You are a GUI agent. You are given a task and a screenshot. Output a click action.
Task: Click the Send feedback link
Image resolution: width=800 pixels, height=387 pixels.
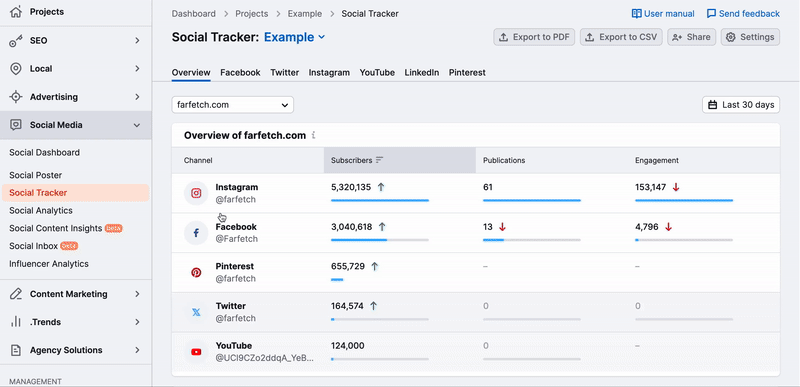click(743, 14)
